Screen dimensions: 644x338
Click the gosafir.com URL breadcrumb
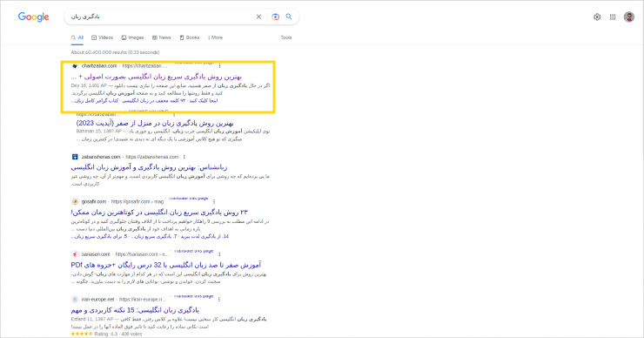[138, 201]
